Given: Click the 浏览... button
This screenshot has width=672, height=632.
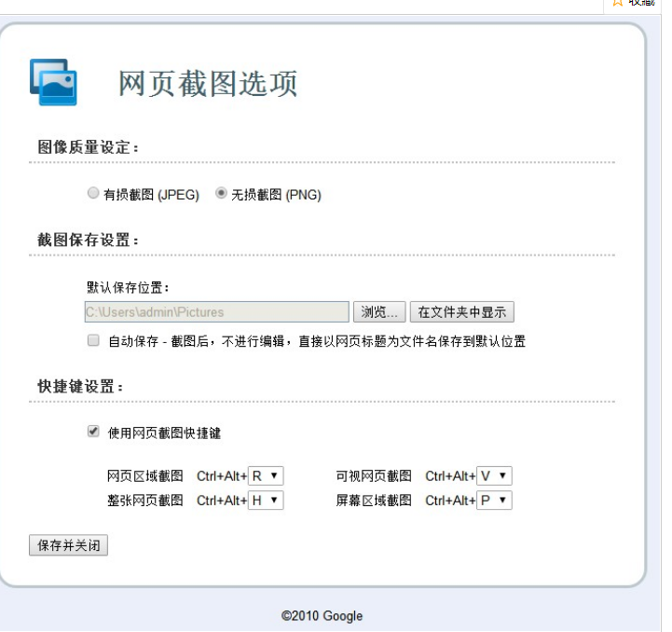Looking at the screenshot, I should (x=379, y=312).
